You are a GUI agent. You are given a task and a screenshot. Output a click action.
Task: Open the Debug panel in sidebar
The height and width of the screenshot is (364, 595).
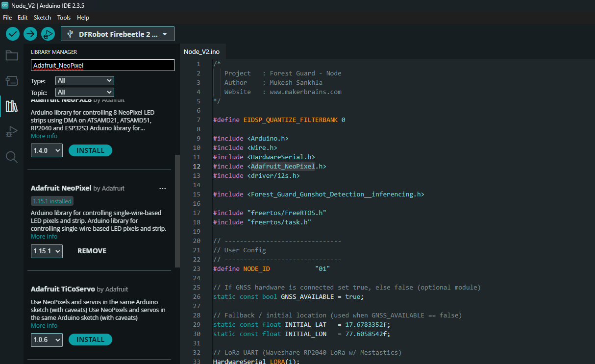12,131
